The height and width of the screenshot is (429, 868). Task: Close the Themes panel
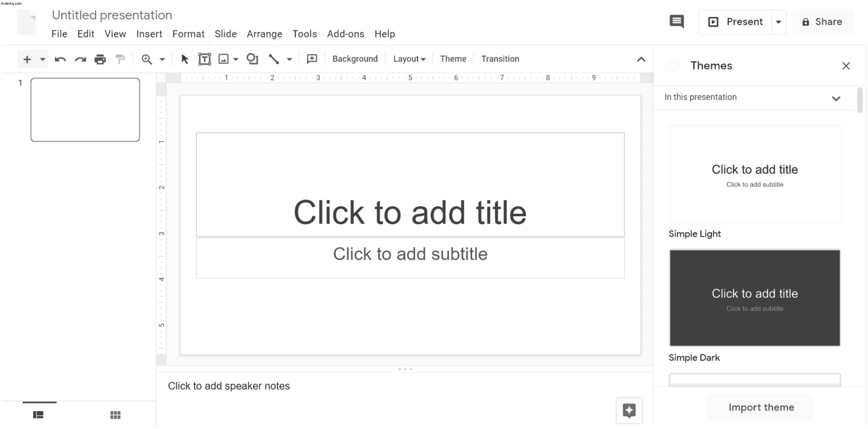pos(846,66)
